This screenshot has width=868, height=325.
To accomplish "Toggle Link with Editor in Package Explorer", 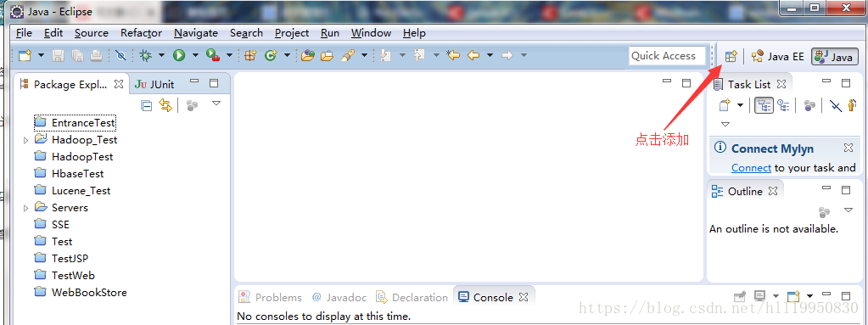I will point(165,105).
